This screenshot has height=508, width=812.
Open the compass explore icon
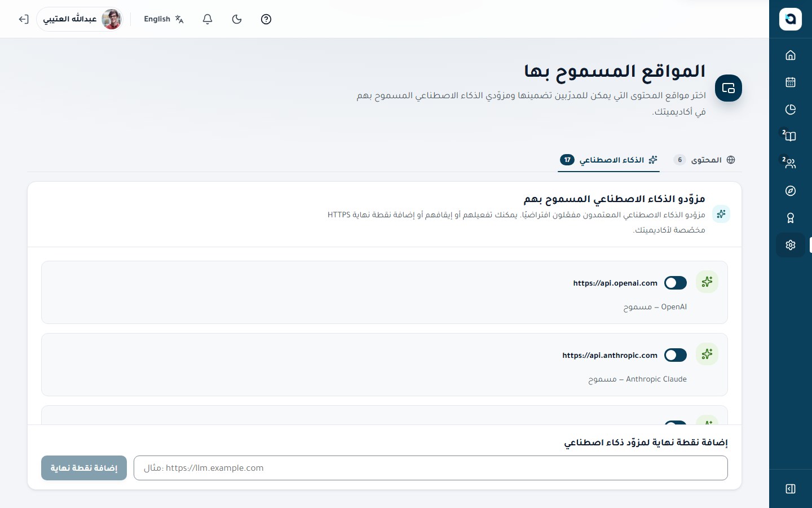point(791,191)
